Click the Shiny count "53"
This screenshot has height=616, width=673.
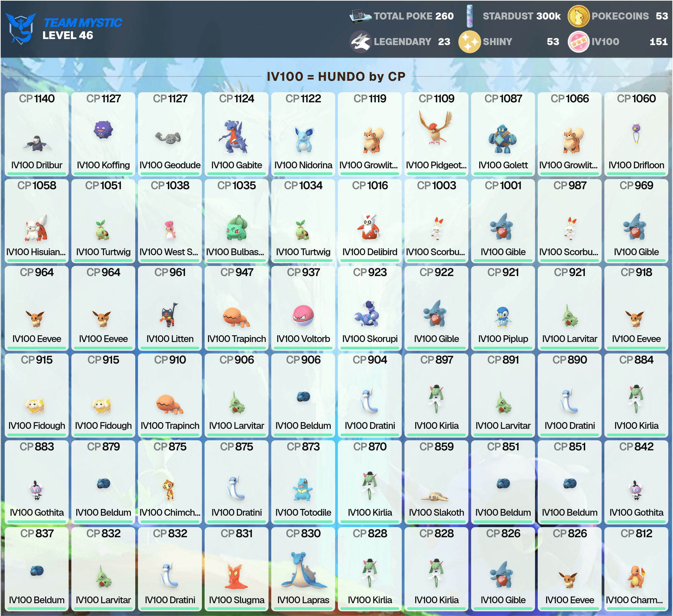click(x=553, y=42)
